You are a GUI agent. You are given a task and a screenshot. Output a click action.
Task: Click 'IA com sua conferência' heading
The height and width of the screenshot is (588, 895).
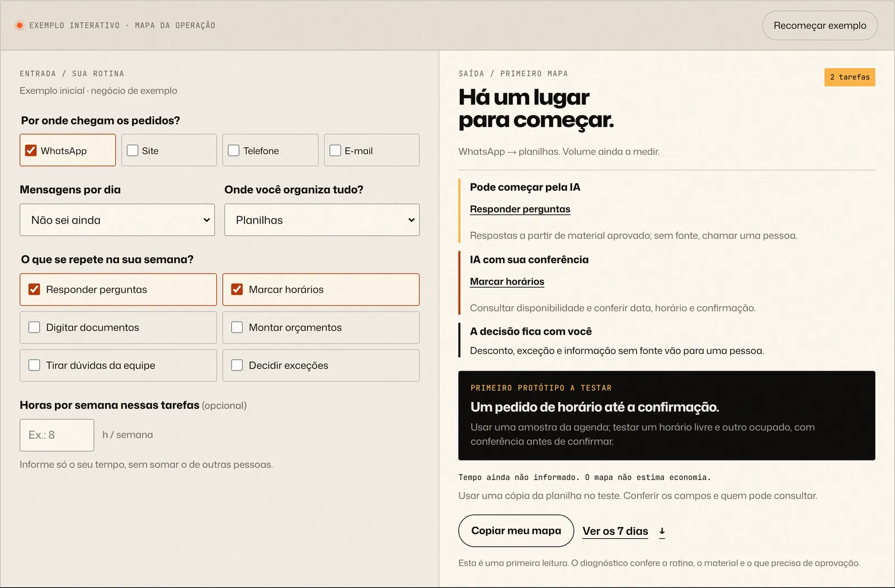point(529,259)
